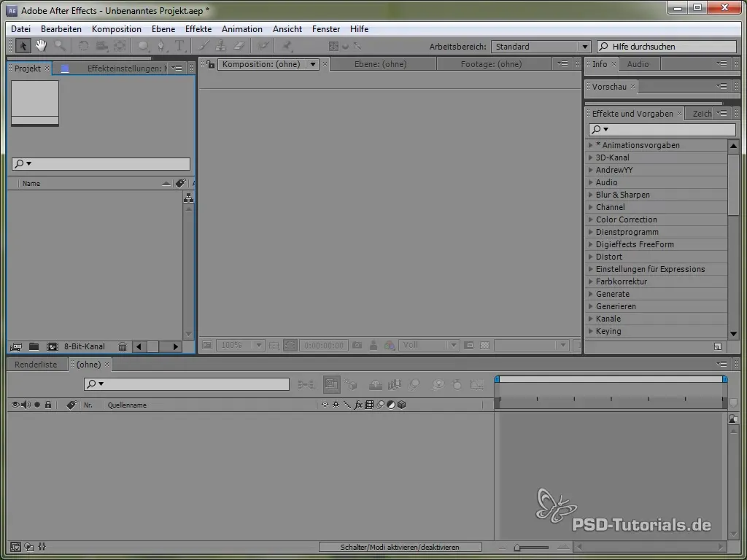Click the Graph Editor icon in timeline

[x=477, y=384]
